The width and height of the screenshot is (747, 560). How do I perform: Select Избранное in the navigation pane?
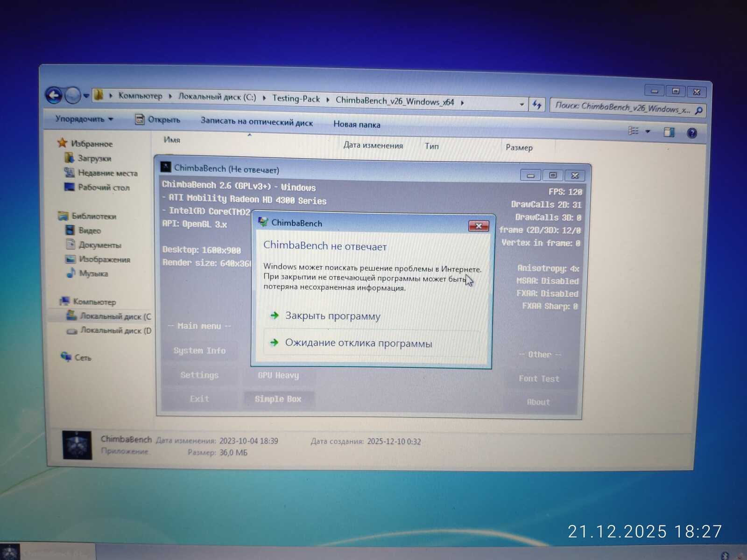tap(85, 143)
